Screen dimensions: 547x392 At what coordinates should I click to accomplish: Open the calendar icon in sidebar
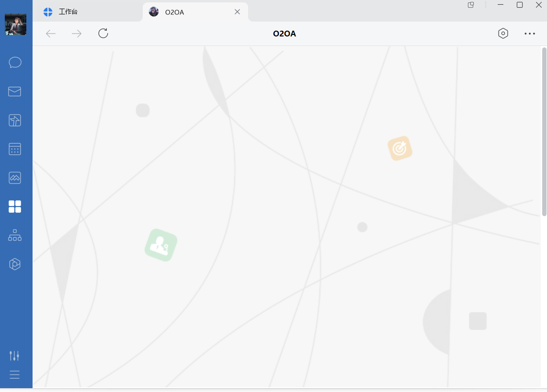[15, 149]
